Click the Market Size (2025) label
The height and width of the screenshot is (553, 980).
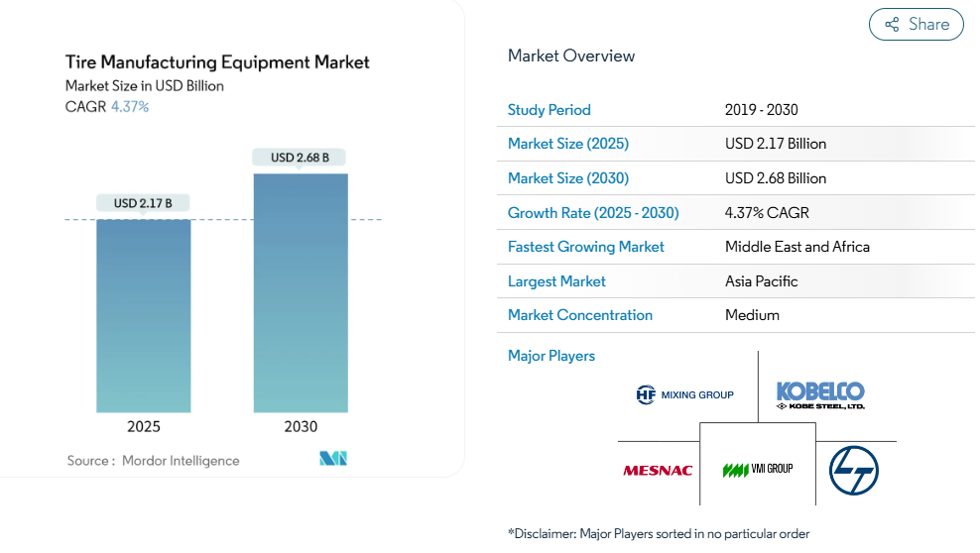pos(568,144)
